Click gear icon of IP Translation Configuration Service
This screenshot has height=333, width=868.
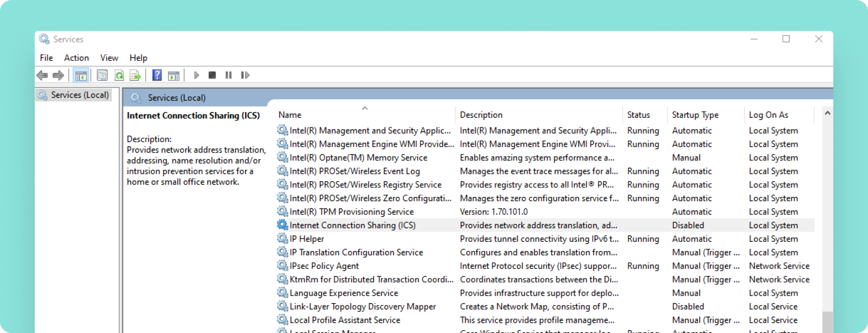click(x=283, y=251)
